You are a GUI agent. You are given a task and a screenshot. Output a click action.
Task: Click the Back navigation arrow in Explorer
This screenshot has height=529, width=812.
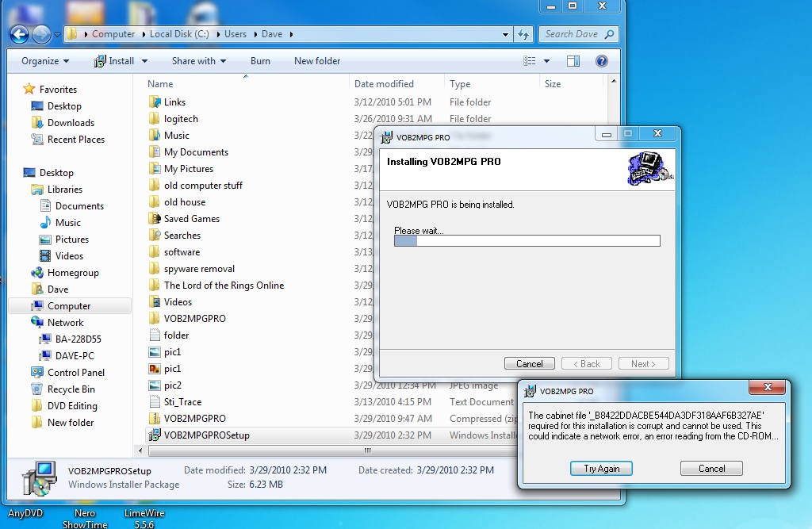pyautogui.click(x=19, y=35)
